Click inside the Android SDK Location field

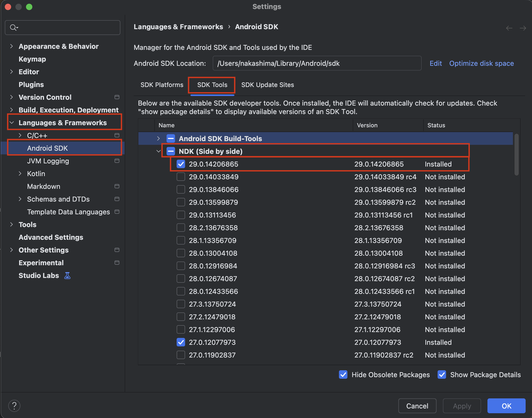coord(317,63)
